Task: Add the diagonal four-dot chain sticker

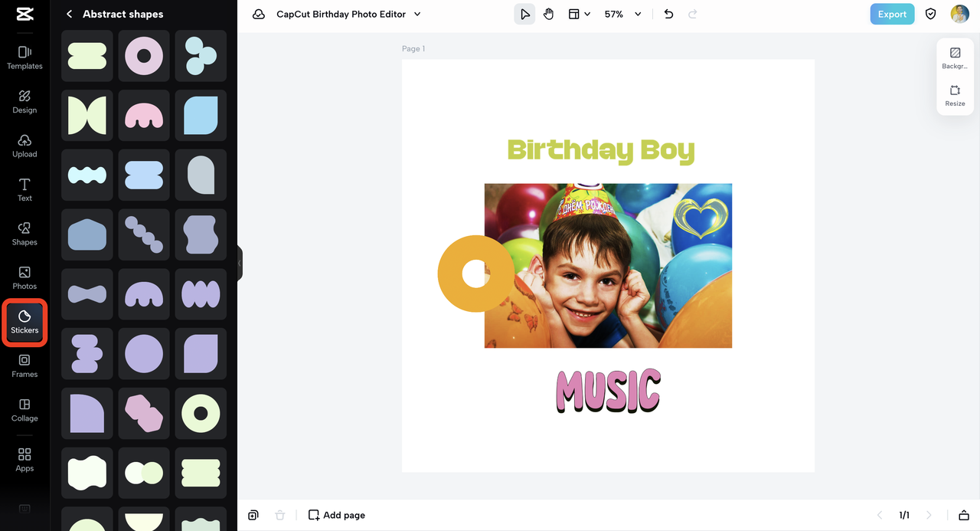Action: [x=144, y=234]
